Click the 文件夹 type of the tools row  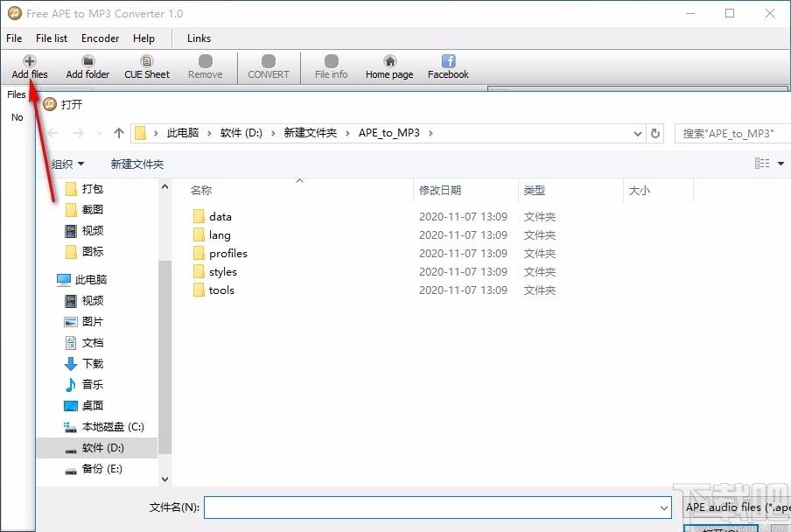539,290
